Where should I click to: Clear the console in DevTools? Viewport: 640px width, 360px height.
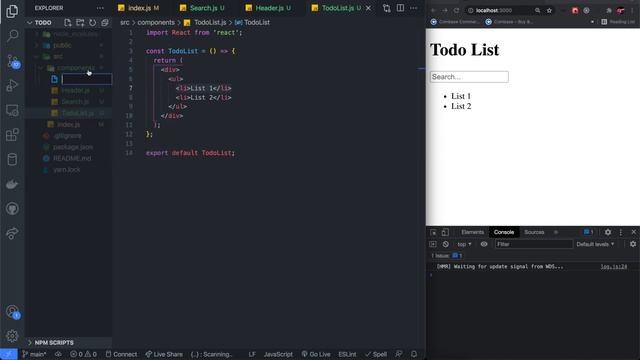446,244
